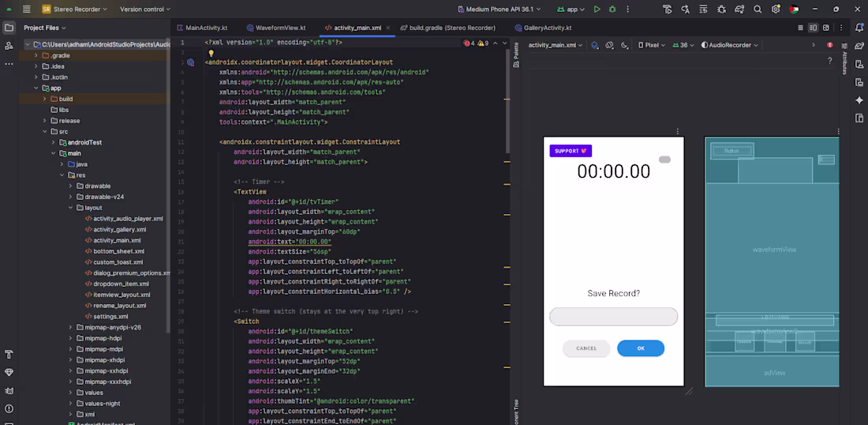Toggle the select design surface layers button
This screenshot has height=425, width=868.
point(594,46)
